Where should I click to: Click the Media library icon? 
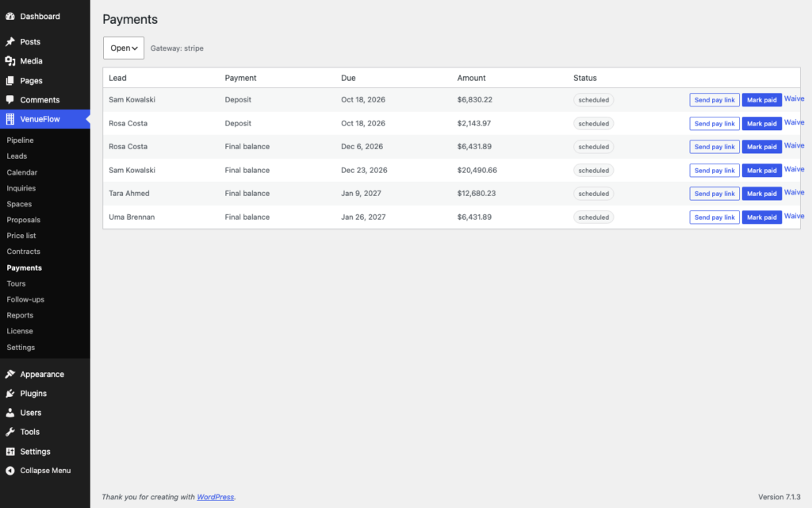[10, 60]
